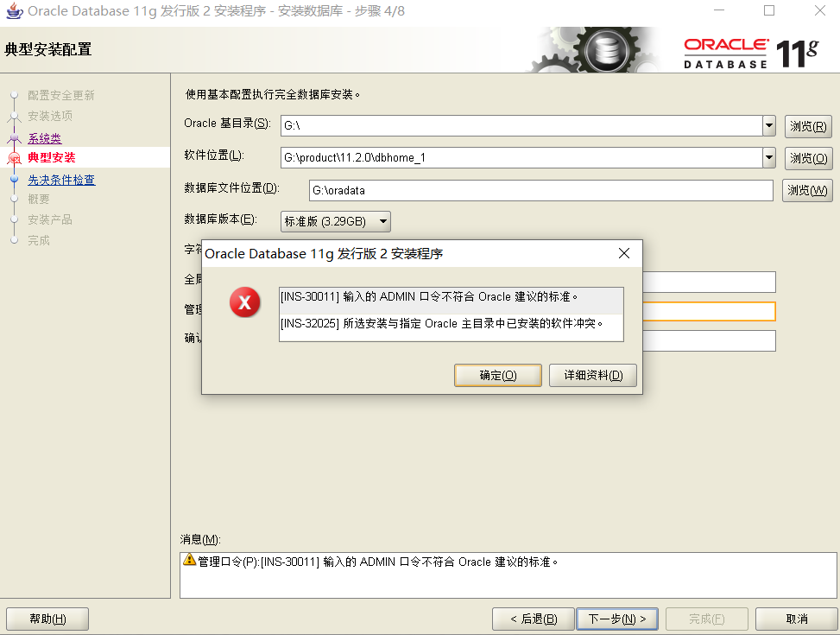Open 系统类 step link in sidebar
This screenshot has height=635, width=840.
45,138
